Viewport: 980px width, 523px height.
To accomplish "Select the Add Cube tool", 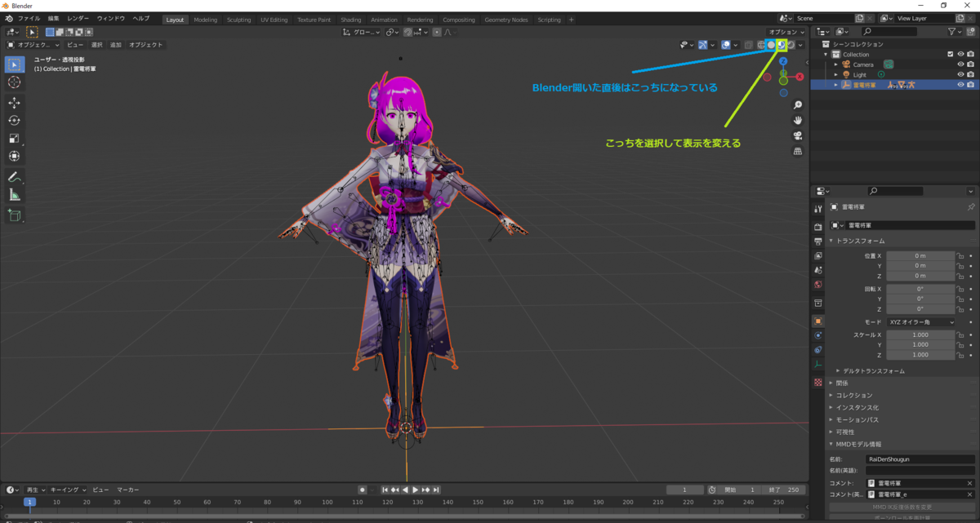I will (15, 215).
